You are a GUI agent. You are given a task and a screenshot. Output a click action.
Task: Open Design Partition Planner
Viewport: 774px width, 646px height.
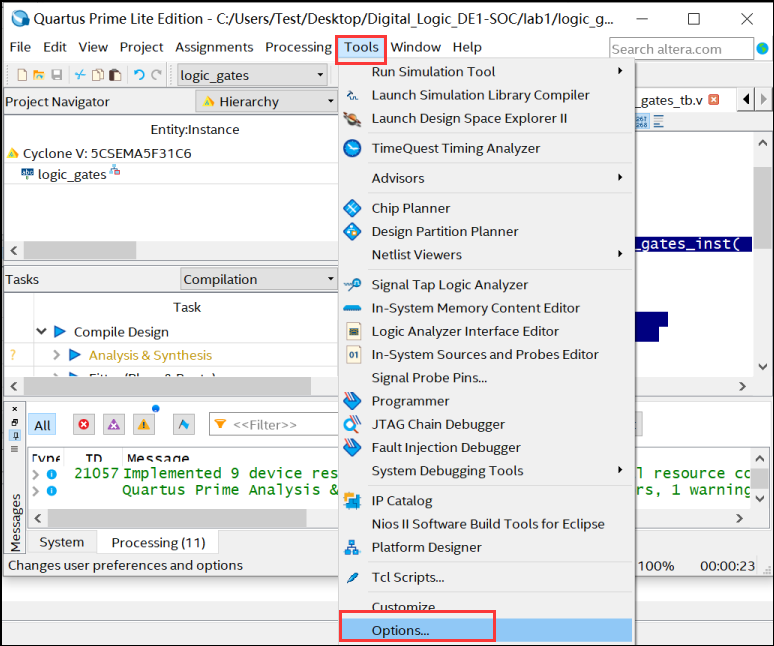click(x=445, y=231)
